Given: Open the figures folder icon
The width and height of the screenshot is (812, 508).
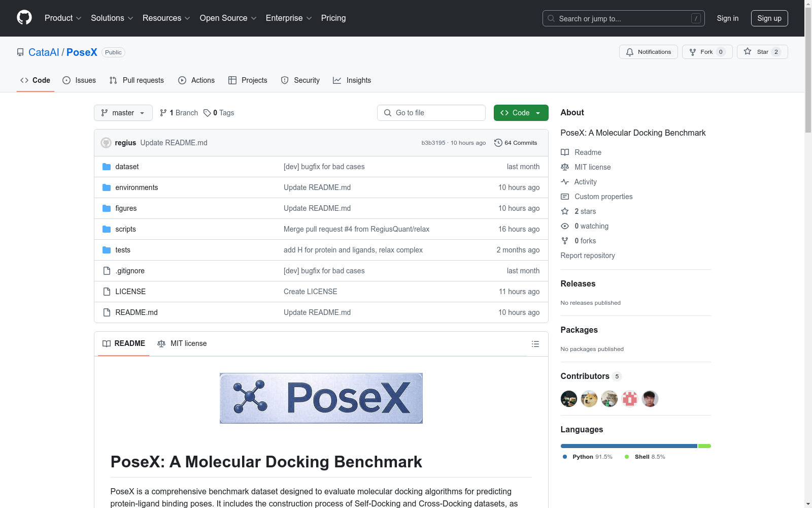Looking at the screenshot, I should [x=107, y=208].
